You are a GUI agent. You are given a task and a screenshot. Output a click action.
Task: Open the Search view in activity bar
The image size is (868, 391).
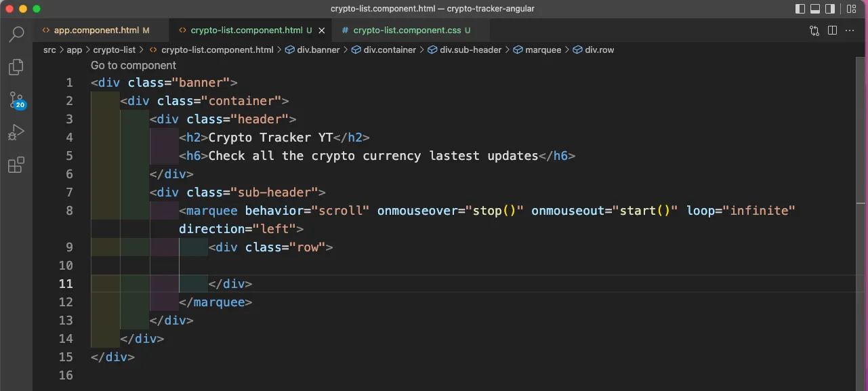click(x=16, y=35)
